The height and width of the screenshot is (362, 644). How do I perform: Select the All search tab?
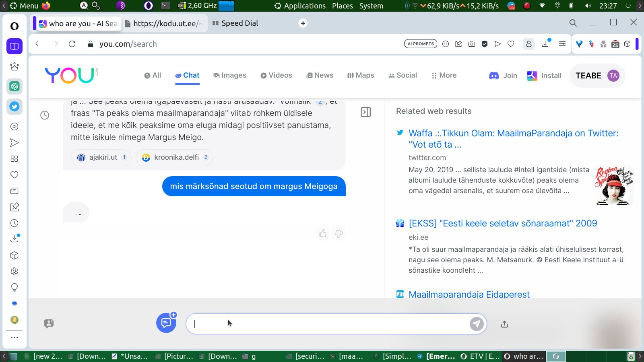coord(153,75)
